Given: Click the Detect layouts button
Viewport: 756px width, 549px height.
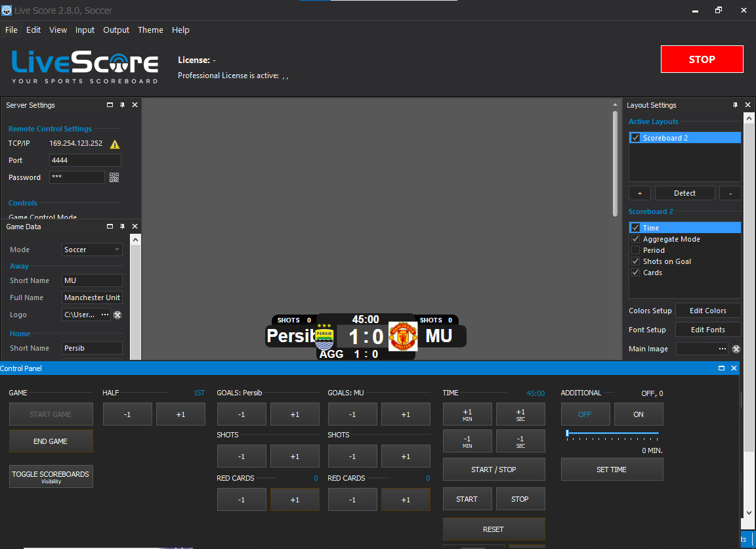Looking at the screenshot, I should click(684, 193).
